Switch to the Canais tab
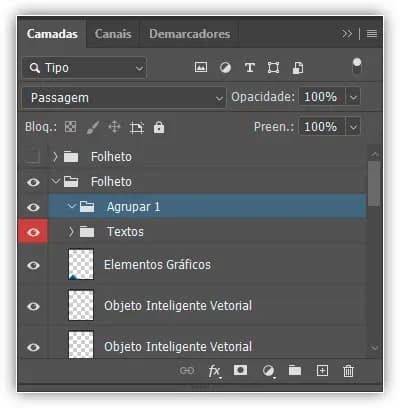Image resolution: width=400 pixels, height=408 pixels. point(113,34)
